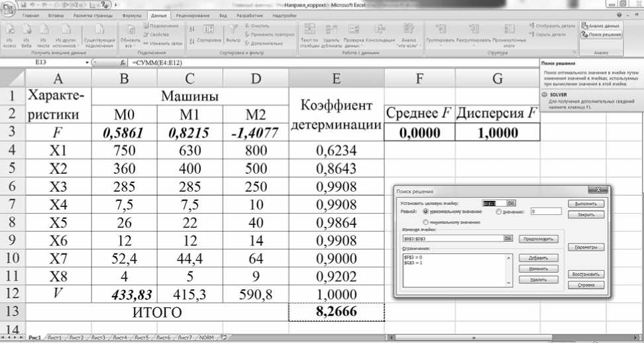Select the 'значению' radio button

coord(499,212)
